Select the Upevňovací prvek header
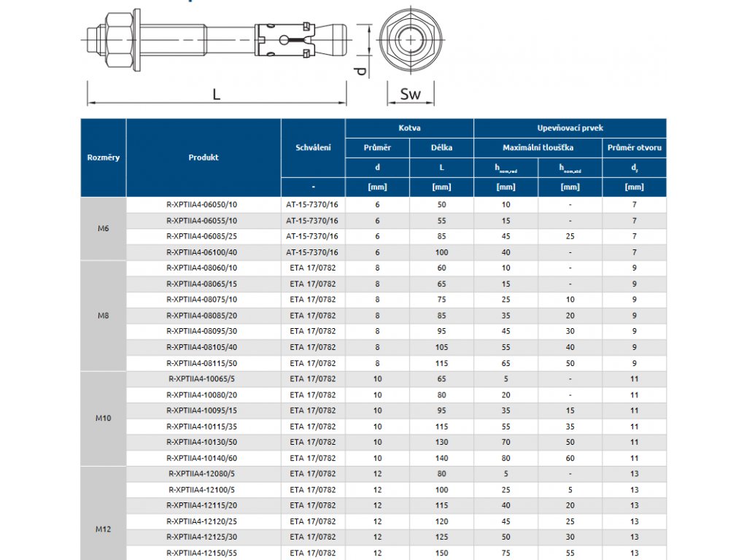The image size is (747, 560). pyautogui.click(x=570, y=128)
